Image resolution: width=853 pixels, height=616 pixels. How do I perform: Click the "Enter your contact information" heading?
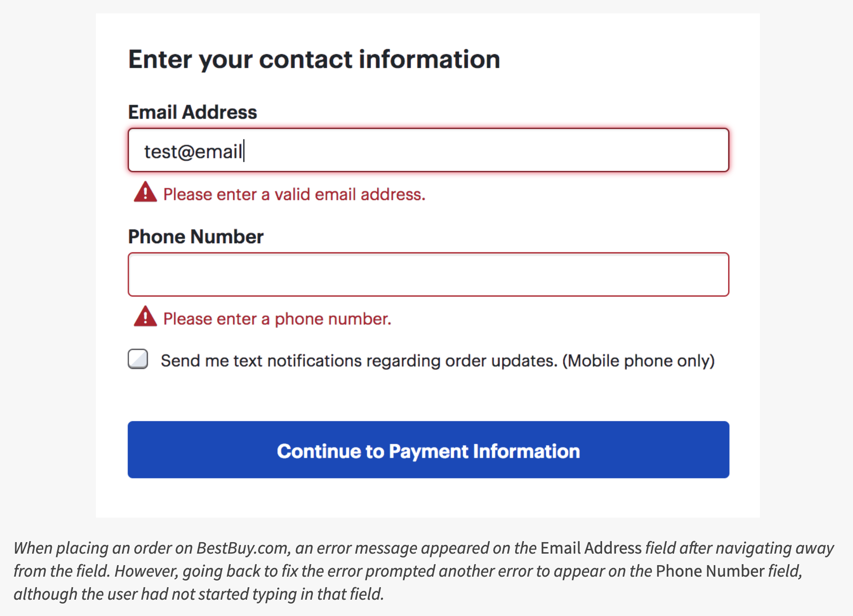point(314,59)
